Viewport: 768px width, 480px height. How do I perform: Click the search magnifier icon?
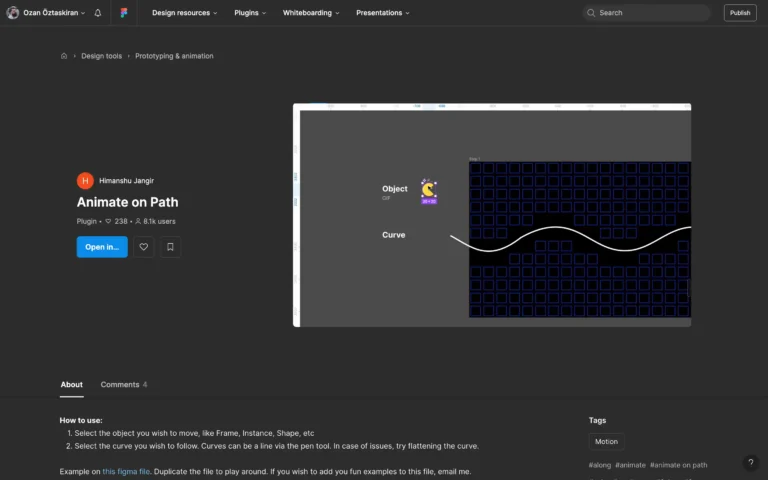pyautogui.click(x=591, y=13)
